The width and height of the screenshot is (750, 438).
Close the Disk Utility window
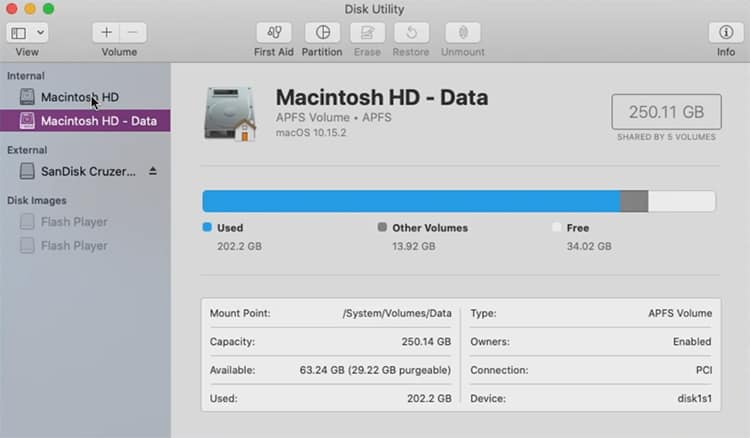(x=11, y=9)
